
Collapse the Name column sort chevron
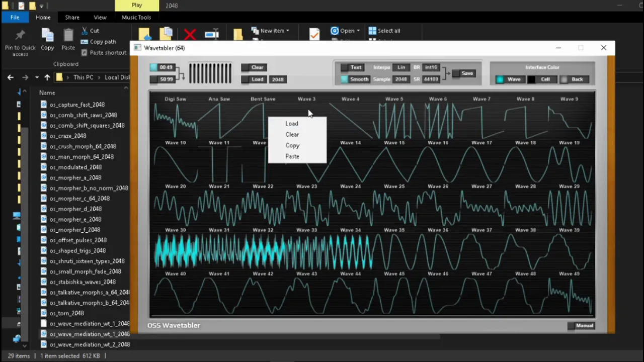(x=126, y=88)
